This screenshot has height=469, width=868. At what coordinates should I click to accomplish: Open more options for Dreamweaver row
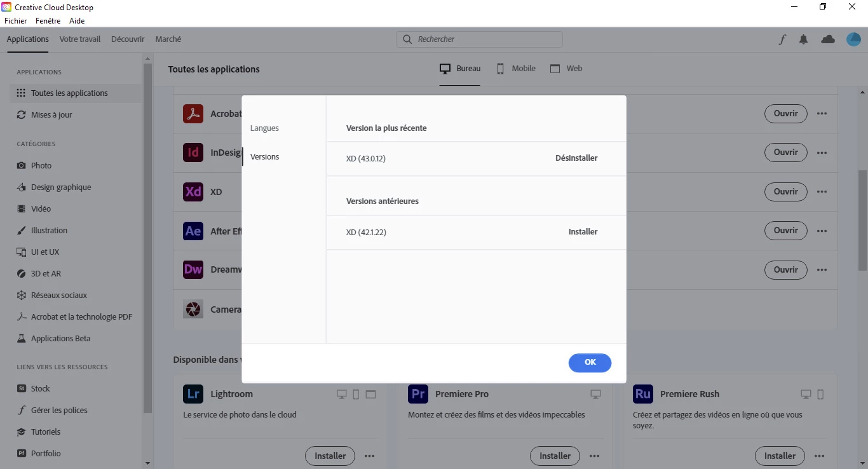(x=822, y=269)
